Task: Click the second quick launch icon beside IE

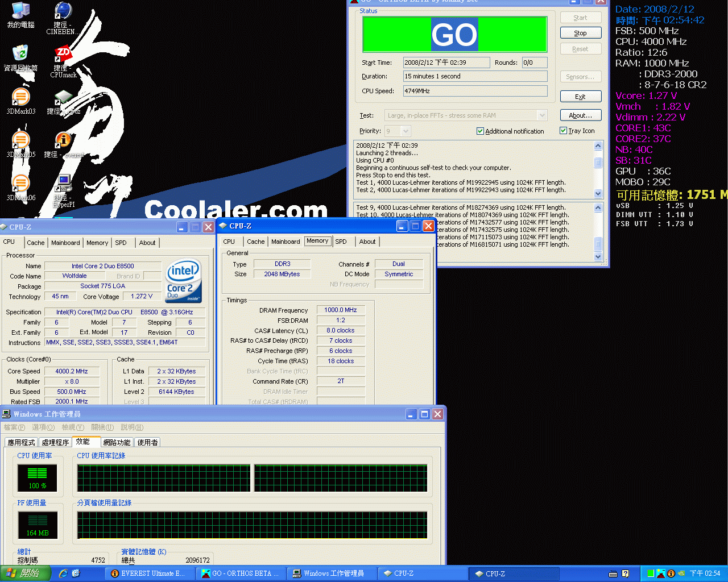Action: [x=76, y=573]
